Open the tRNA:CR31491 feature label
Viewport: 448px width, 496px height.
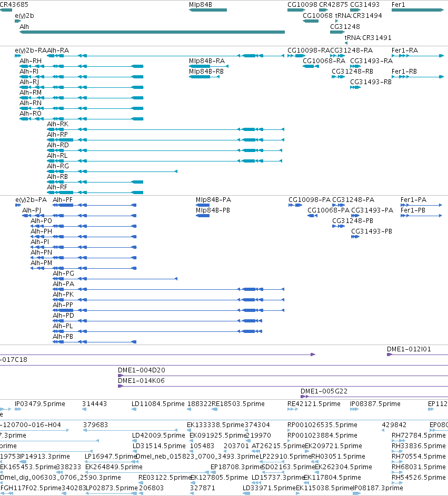coord(368,38)
